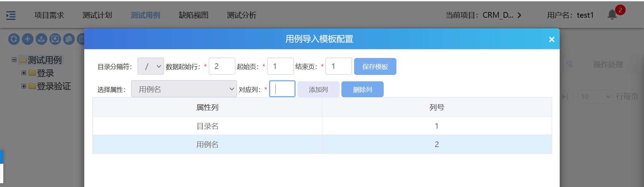
Task: Open the 测试计划 menu item
Action: coord(97,15)
